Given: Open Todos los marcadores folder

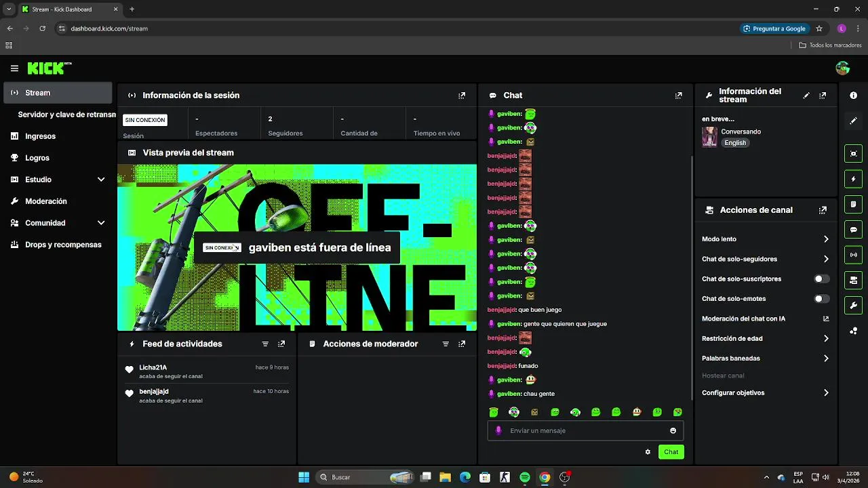Looking at the screenshot, I should pyautogui.click(x=830, y=45).
